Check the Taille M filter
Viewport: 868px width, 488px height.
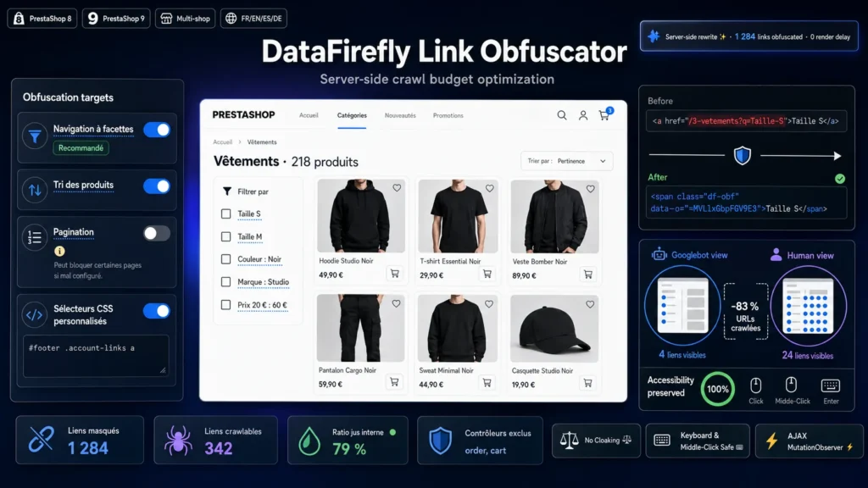click(225, 237)
